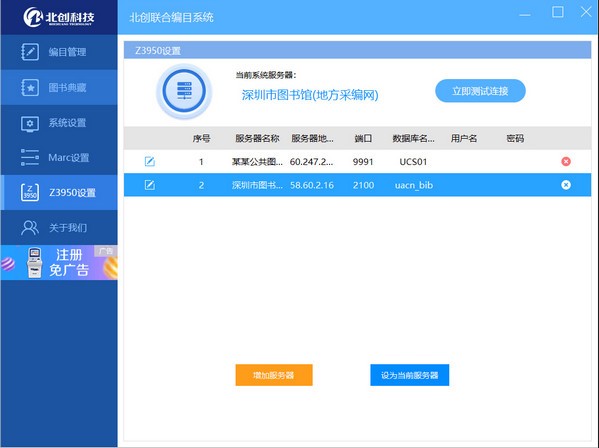
Task: Go to 系统设置 in the sidebar
Action: [x=59, y=123]
